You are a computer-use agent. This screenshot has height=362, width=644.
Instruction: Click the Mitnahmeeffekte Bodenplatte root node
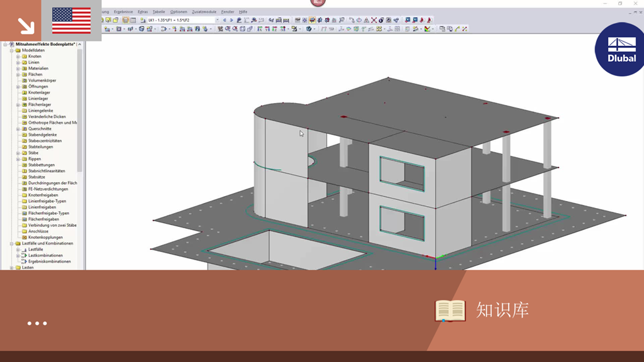pos(45,45)
